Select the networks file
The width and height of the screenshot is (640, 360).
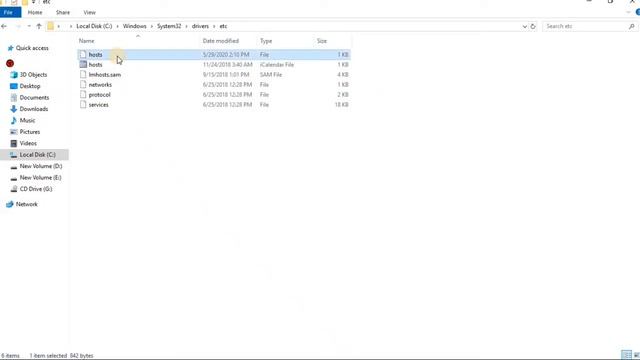click(214, 84)
